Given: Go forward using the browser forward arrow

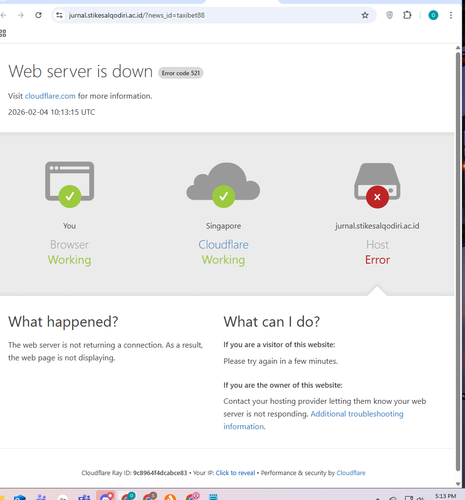Looking at the screenshot, I should (x=21, y=15).
